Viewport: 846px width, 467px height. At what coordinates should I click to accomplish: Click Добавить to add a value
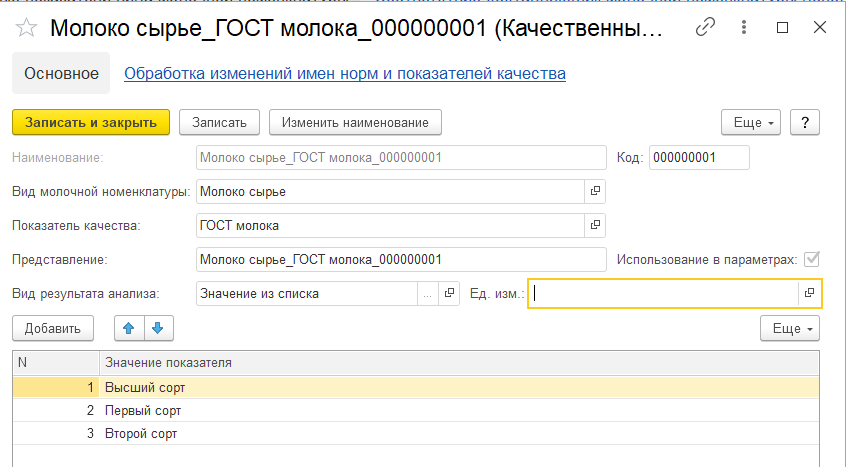tap(52, 328)
